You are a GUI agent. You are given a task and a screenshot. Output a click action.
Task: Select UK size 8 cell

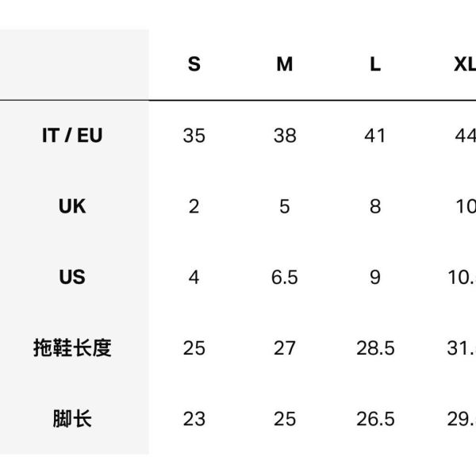pos(375,206)
